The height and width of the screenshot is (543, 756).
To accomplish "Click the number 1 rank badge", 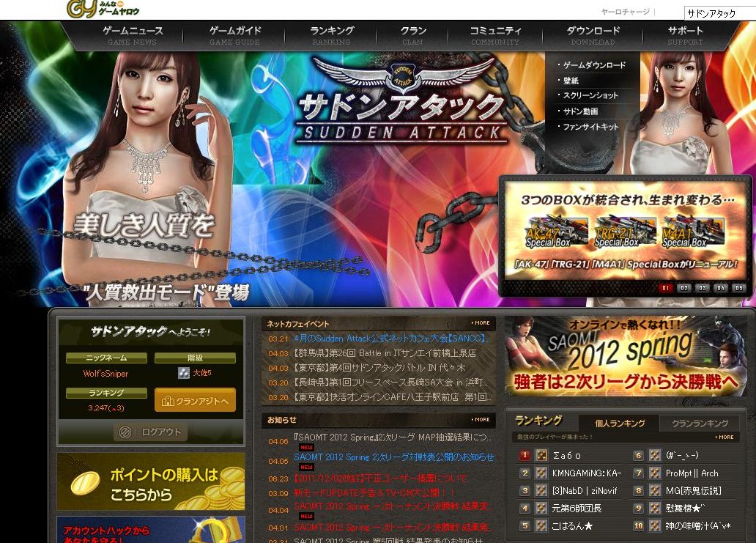I will click(525, 455).
